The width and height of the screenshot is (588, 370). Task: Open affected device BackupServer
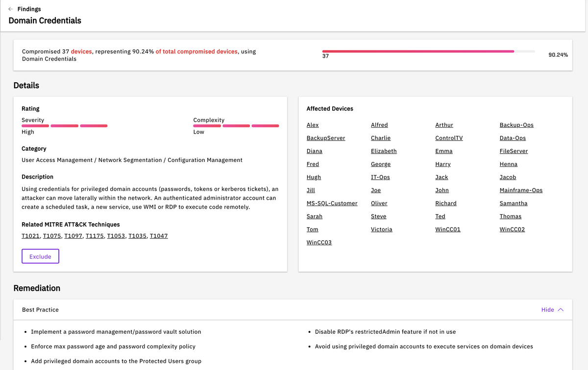click(326, 138)
